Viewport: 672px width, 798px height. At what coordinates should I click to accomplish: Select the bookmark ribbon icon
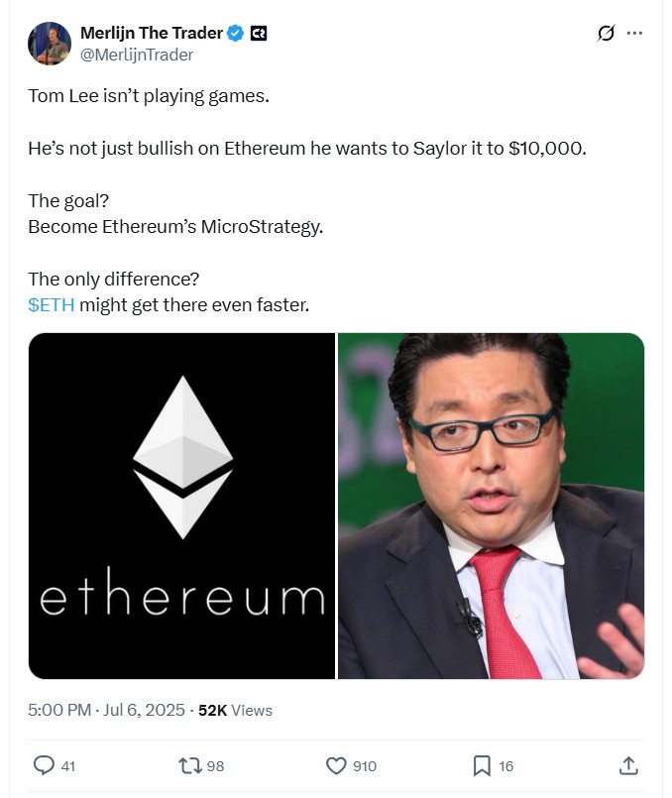483,765
